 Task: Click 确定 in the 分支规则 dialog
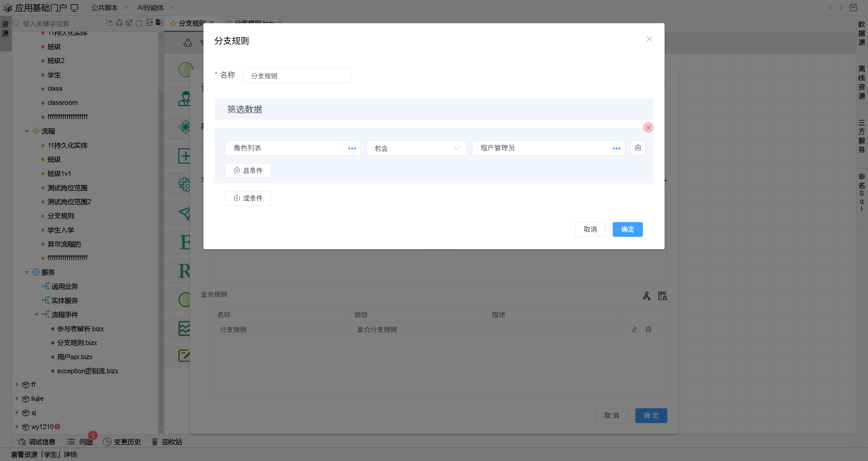point(627,230)
